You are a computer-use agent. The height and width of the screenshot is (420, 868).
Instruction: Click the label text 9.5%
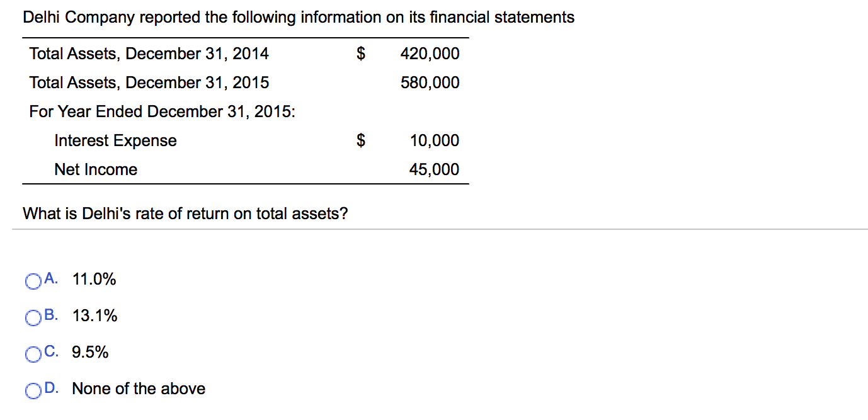click(90, 353)
